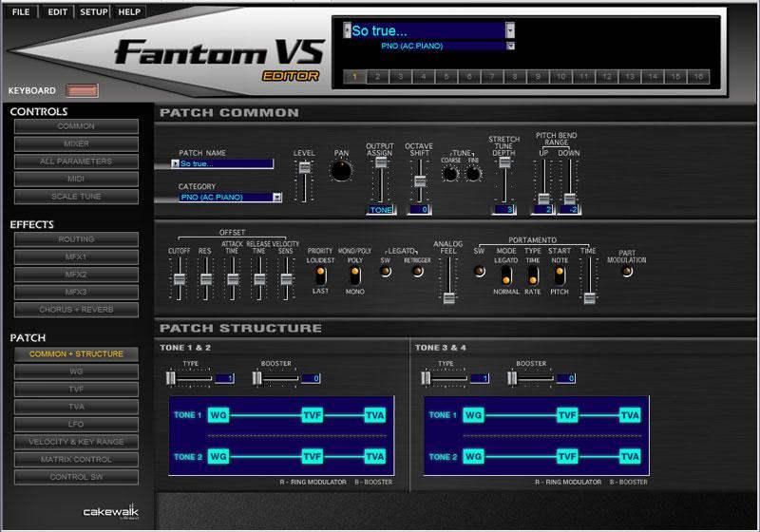
Task: Open the OUTPUT ASSIGN TONE value box
Action: [x=381, y=210]
